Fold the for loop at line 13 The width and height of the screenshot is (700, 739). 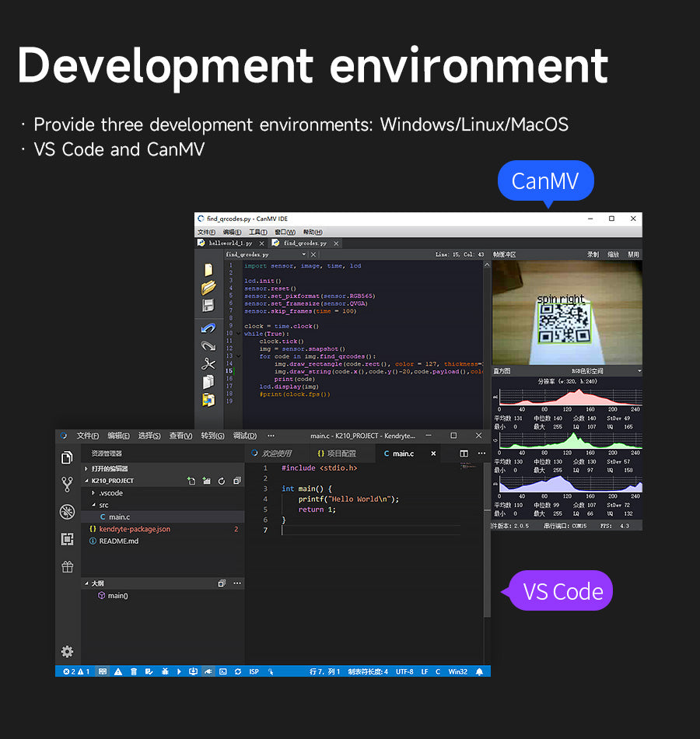pos(238,356)
